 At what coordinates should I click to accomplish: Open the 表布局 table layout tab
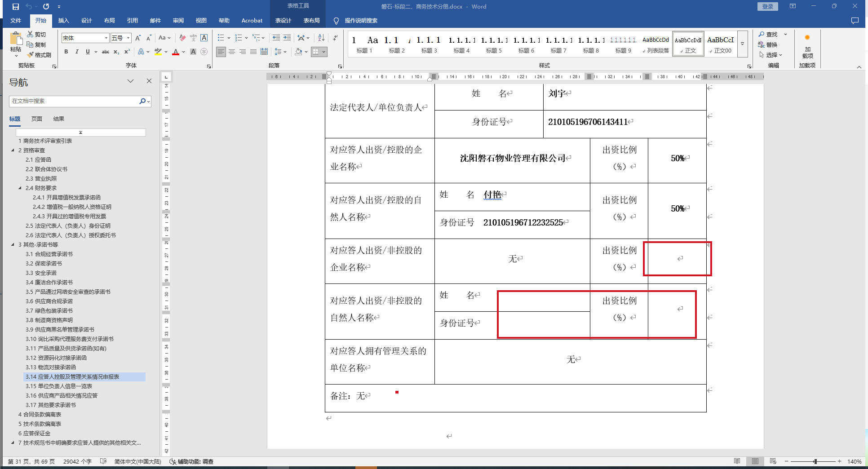312,21
